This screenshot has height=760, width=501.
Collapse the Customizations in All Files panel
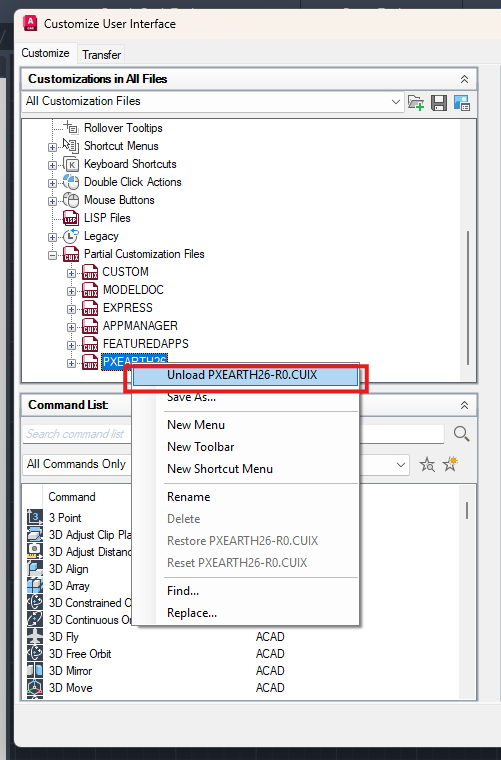pyautogui.click(x=464, y=79)
